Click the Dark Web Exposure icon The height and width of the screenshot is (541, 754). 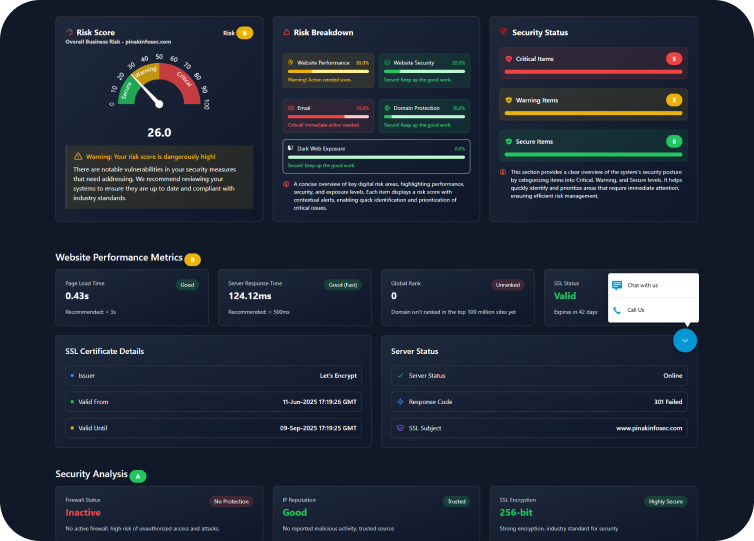pyautogui.click(x=290, y=148)
